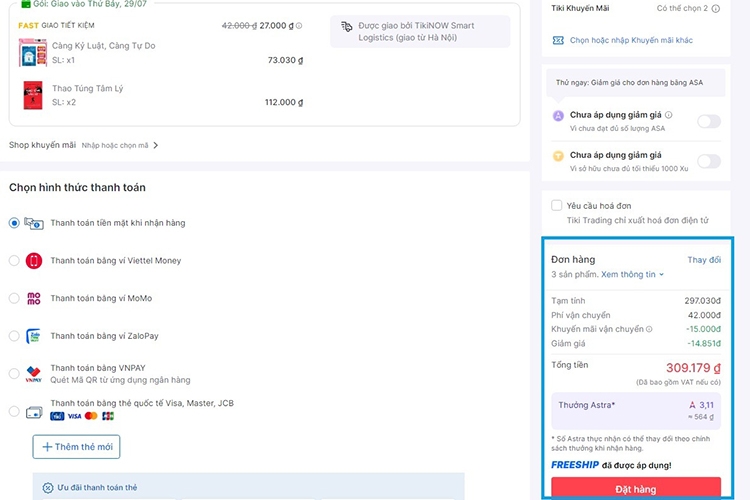The width and height of the screenshot is (750, 500).
Task: Click Được giao bởi TikiNOW Smart Logistics box
Action: pos(420,32)
